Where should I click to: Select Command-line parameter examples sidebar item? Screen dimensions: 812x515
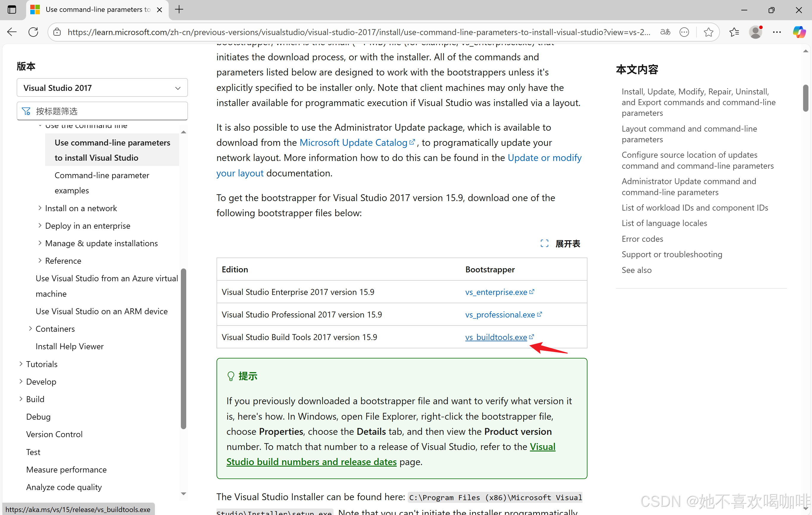(x=102, y=182)
